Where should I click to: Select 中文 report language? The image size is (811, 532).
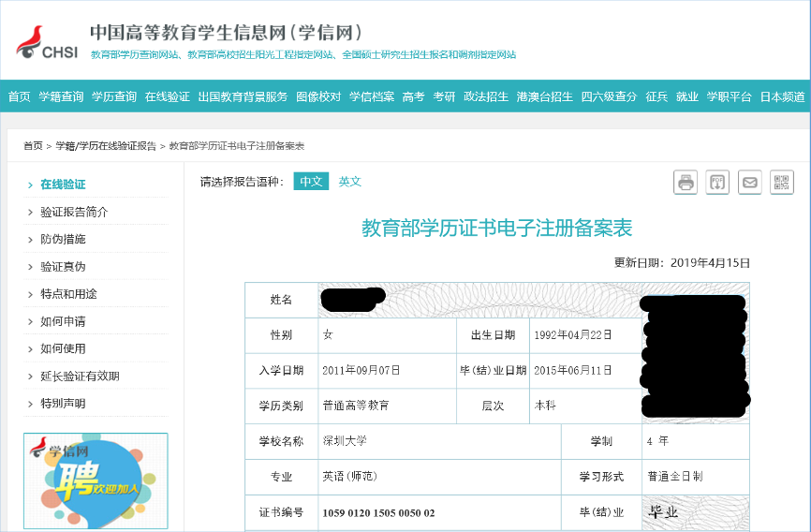click(311, 181)
